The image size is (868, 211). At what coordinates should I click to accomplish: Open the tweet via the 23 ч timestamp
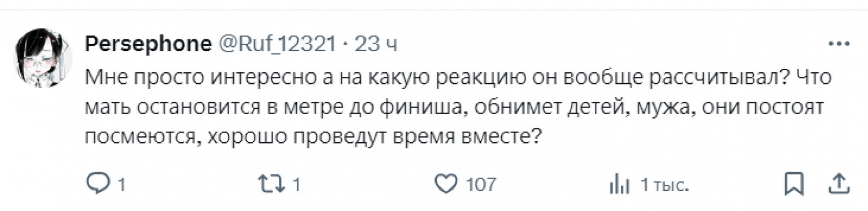376,44
